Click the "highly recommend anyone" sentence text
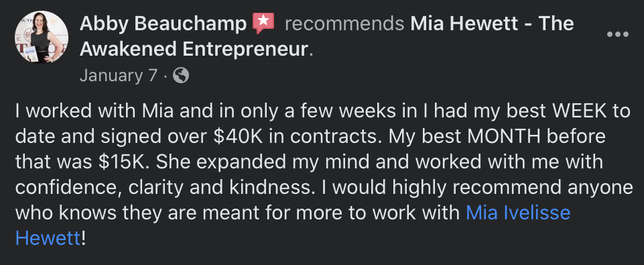Screen dimensions: 644x265 512,188
